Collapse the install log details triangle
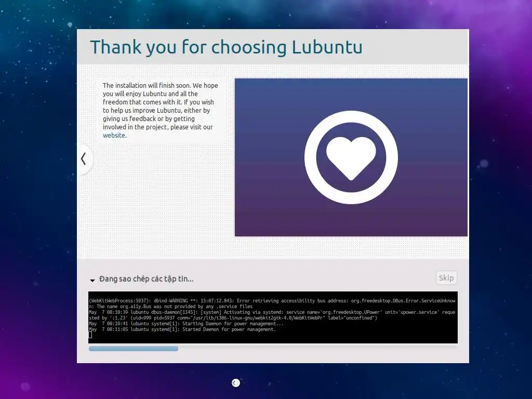532x399 pixels. click(x=92, y=280)
